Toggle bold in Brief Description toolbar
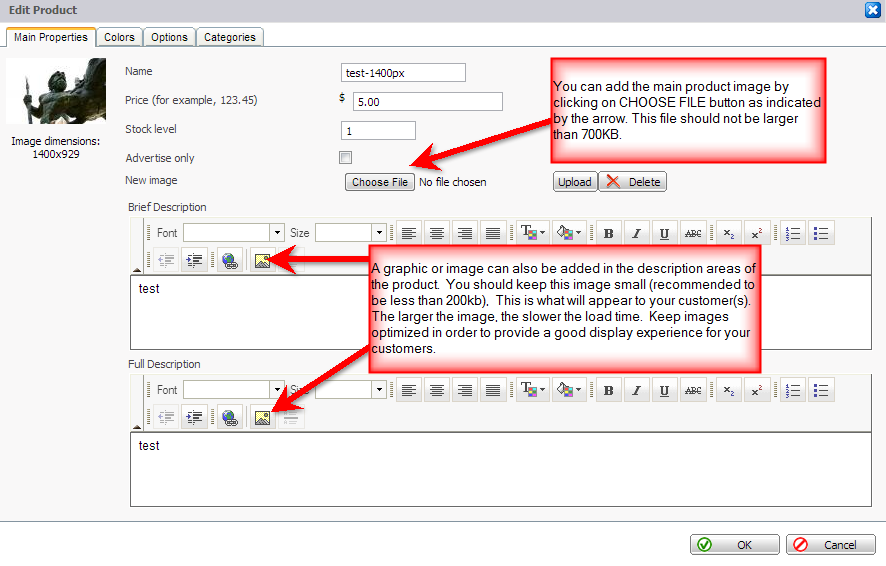Screen dimensions: 886x566 click(x=609, y=233)
